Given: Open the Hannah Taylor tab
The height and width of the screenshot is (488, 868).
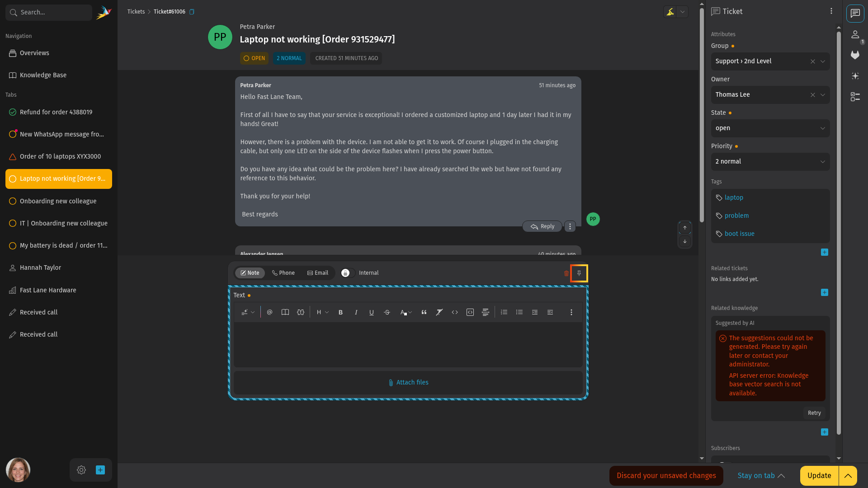Looking at the screenshot, I should pyautogui.click(x=59, y=267).
